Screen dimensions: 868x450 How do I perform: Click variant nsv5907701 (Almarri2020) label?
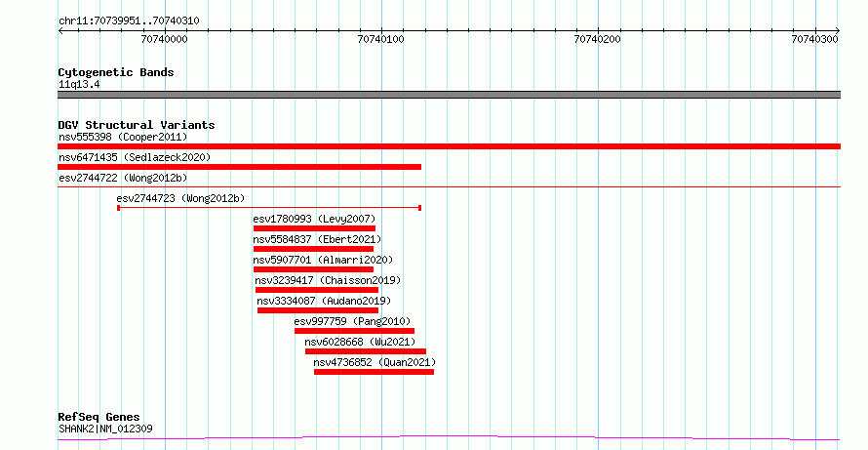pos(323,260)
